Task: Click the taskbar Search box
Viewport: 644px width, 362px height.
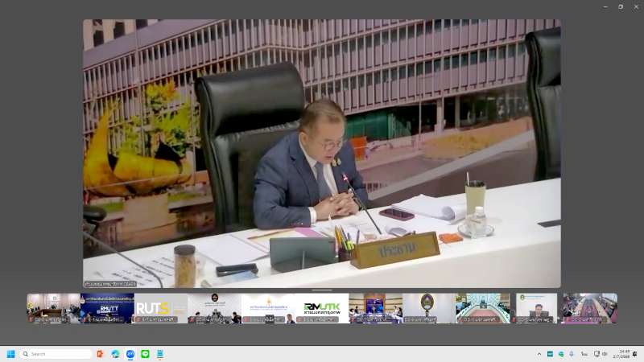Action: 56,354
